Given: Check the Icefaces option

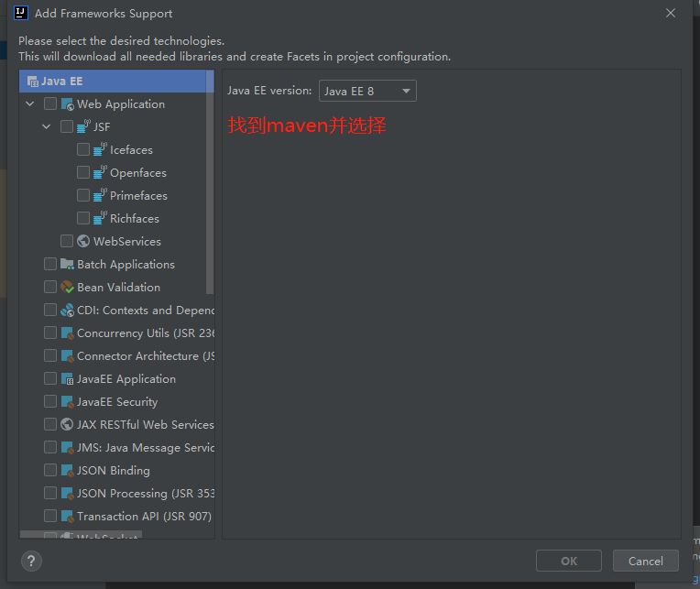Looking at the screenshot, I should pos(83,149).
